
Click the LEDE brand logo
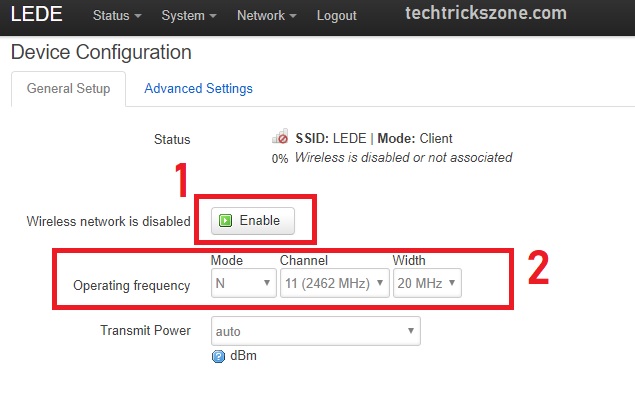(x=36, y=16)
